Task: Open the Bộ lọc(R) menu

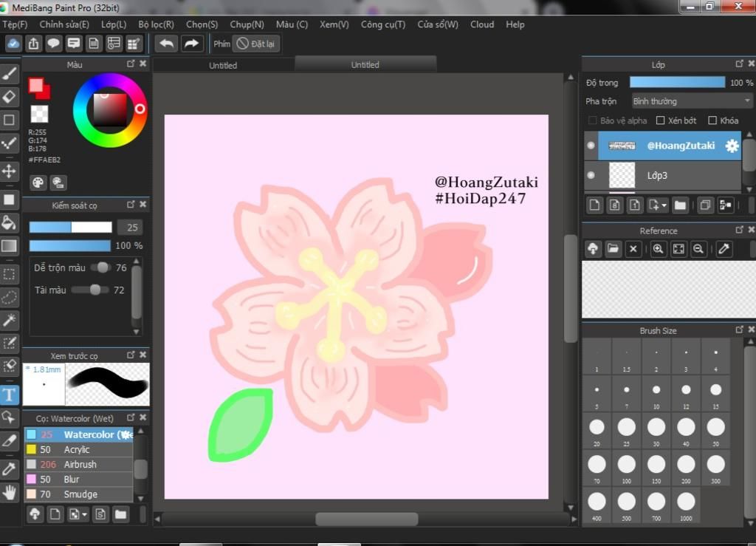Action: (x=157, y=24)
